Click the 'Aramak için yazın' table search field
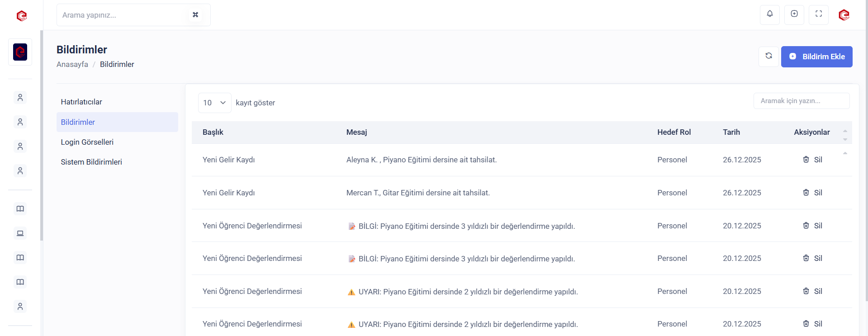Screen dimensions: 868x336 tap(801, 101)
